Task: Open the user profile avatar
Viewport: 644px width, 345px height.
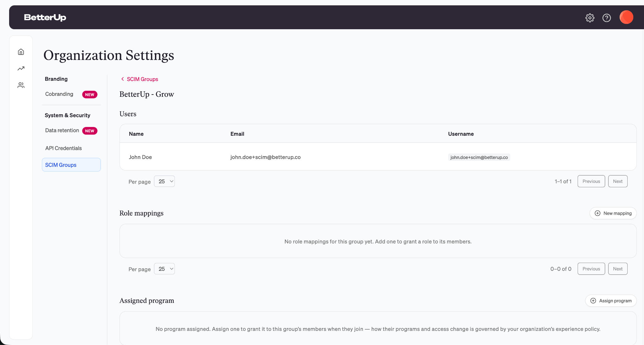Action: [626, 17]
